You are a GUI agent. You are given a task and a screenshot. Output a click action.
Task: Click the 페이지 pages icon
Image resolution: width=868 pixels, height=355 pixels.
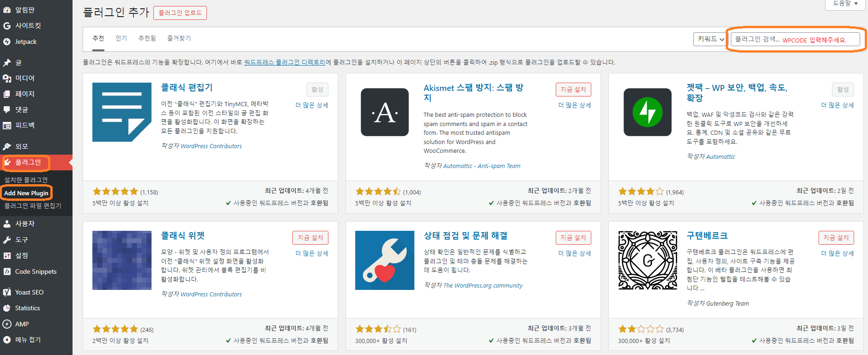point(7,94)
